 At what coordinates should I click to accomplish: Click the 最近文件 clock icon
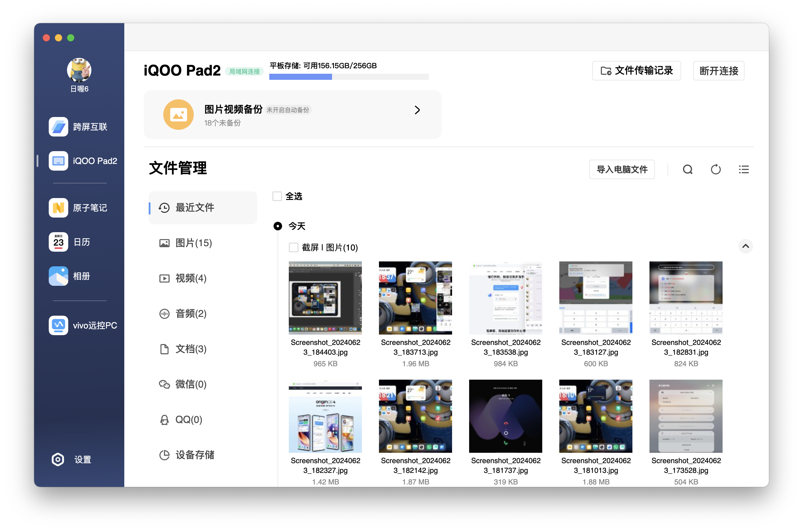pyautogui.click(x=164, y=207)
